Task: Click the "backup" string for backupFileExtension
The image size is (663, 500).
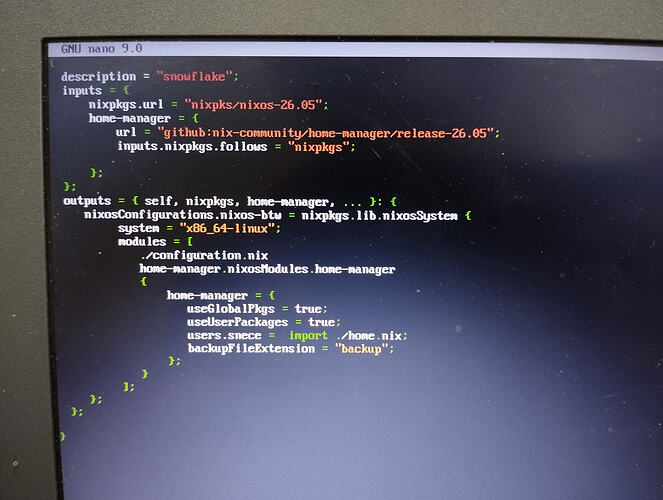Action: click(361, 349)
